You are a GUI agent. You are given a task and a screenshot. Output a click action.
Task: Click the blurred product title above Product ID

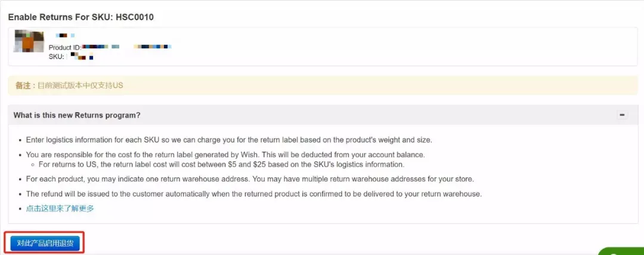[65, 36]
